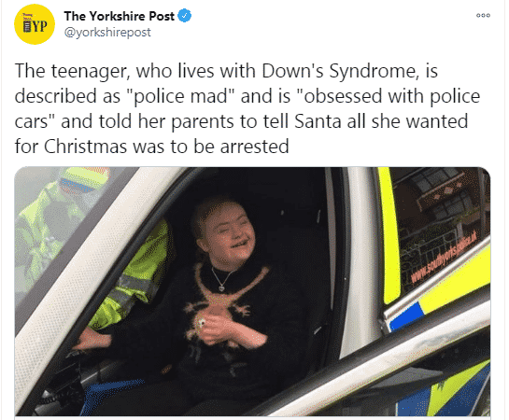Open The Yorkshire Post profile avatar
Image resolution: width=509 pixels, height=420 pixels.
35,24
